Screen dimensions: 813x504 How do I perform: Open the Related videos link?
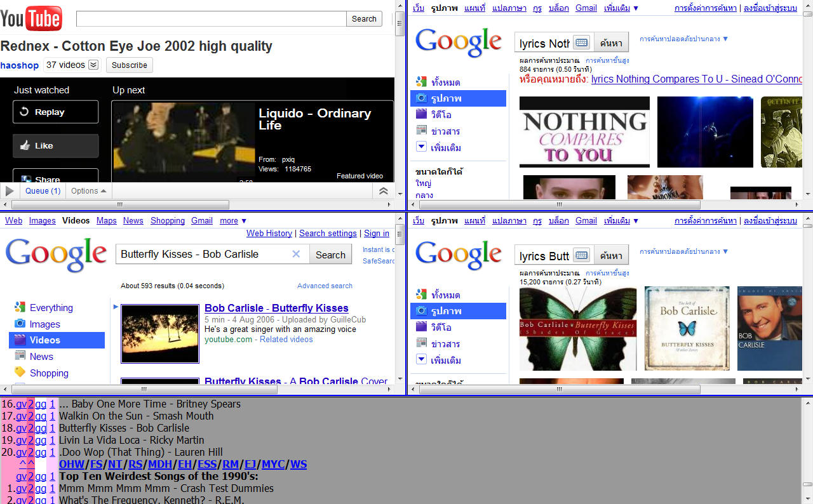(286, 339)
